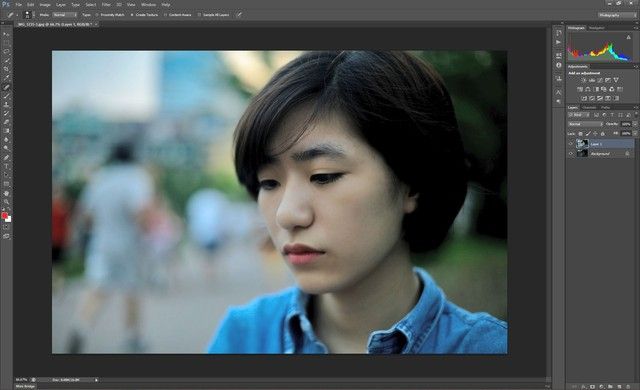
Task: Select the History Brush tool
Action: coord(6,113)
